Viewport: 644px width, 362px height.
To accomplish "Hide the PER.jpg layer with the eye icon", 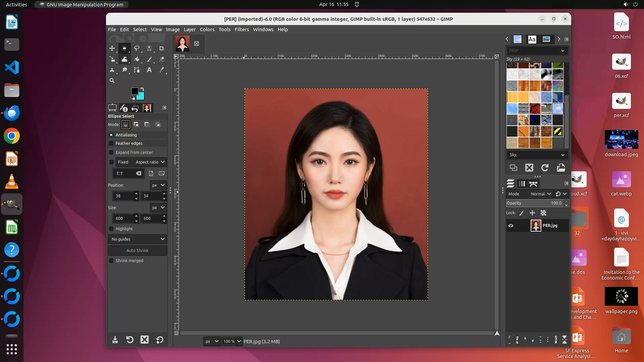I will tap(511, 226).
